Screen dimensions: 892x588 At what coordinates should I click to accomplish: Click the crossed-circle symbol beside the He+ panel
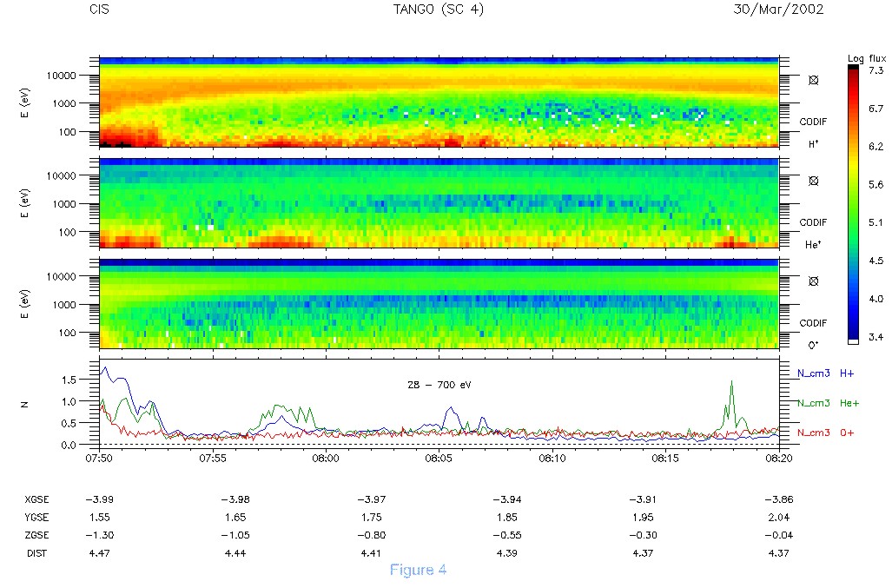(814, 181)
